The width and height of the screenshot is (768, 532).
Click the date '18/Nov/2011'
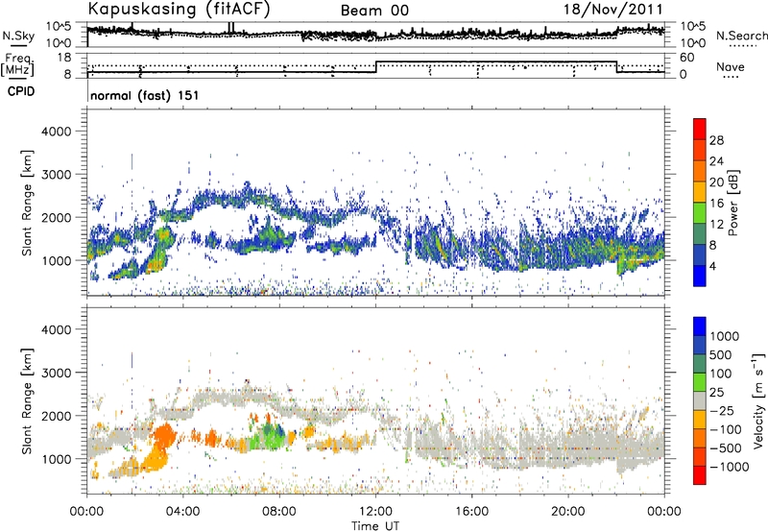pyautogui.click(x=612, y=10)
